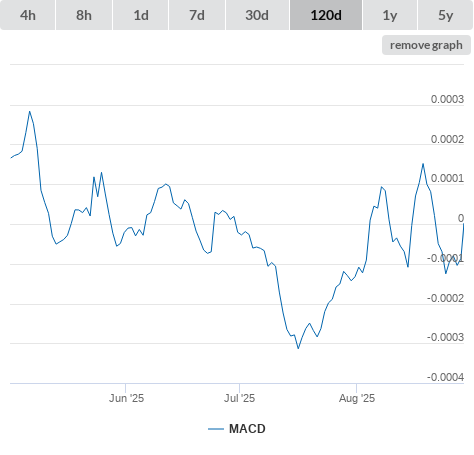Click the 0.0003 y-axis label
This screenshot has width=474, height=455.
447,99
